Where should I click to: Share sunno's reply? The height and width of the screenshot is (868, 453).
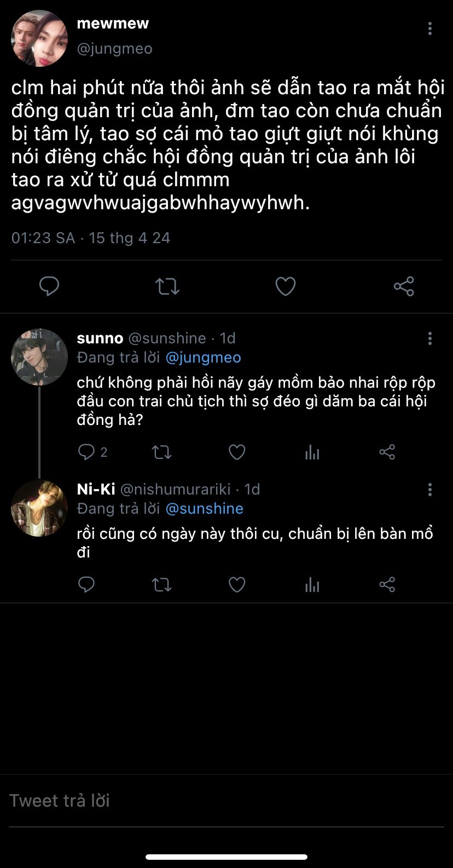coord(387,452)
